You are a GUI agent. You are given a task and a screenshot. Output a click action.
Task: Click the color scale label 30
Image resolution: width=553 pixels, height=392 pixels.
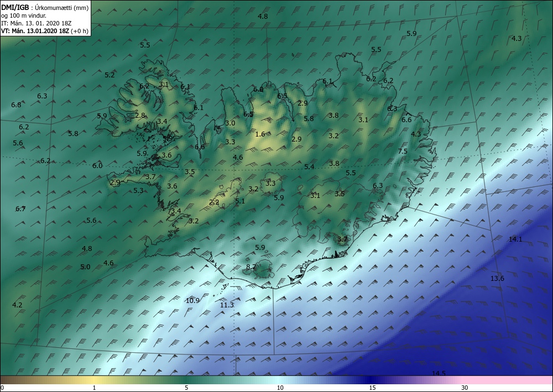tap(465, 388)
